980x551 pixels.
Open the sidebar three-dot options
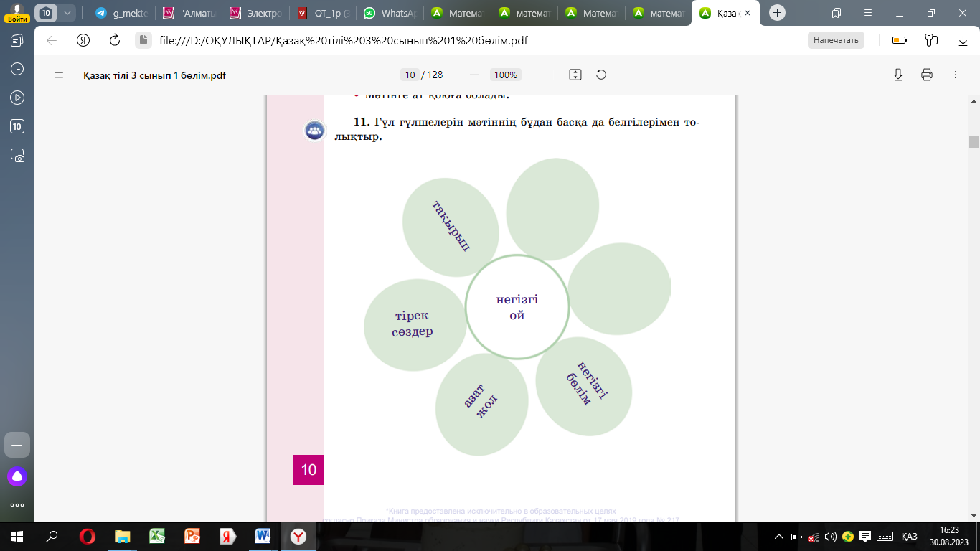coord(17,505)
